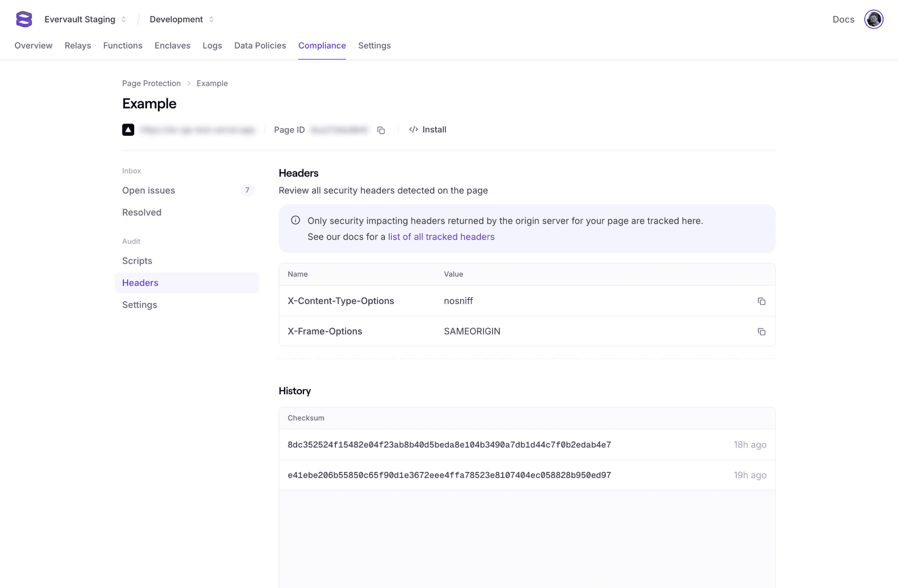The width and height of the screenshot is (898, 588).
Task: Open the Data Policies tab
Action: (260, 45)
